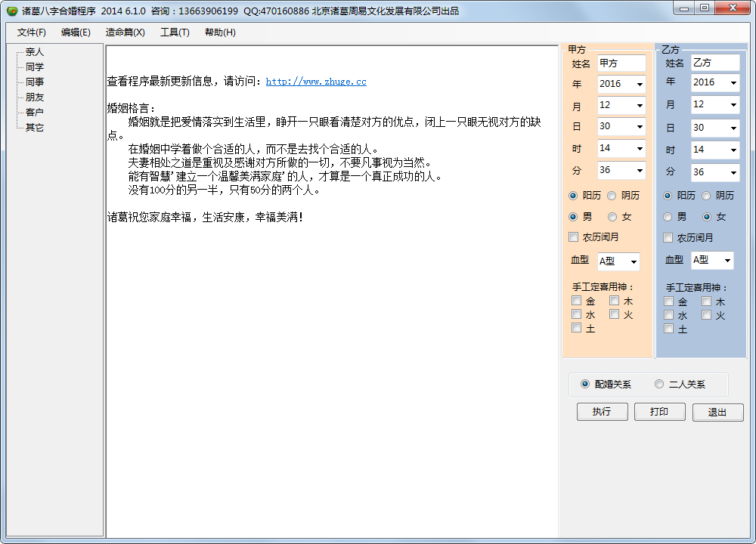Select 亲人 in the left tree
This screenshot has width=756, height=544.
[35, 52]
